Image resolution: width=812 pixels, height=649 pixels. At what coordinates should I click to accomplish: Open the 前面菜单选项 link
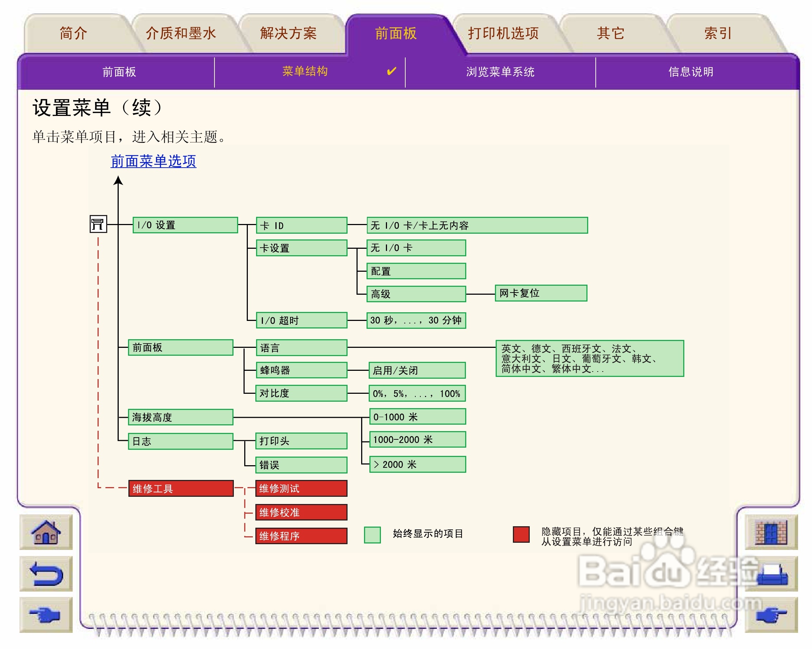point(153,161)
